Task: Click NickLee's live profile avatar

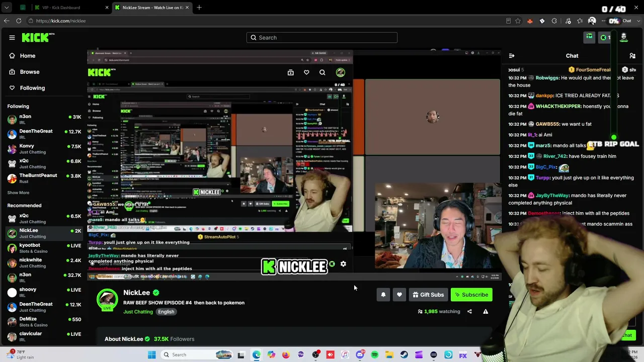Action: [107, 300]
